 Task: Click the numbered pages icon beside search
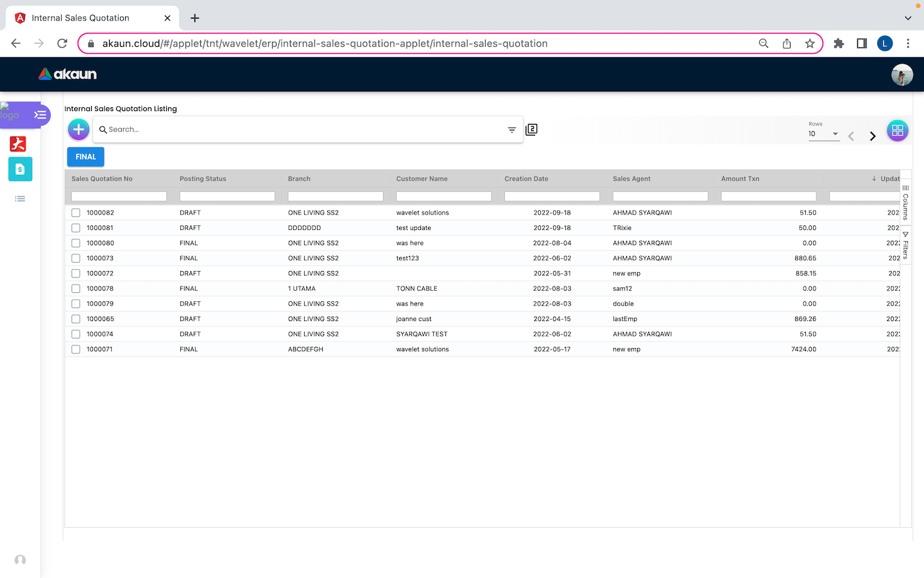[531, 130]
